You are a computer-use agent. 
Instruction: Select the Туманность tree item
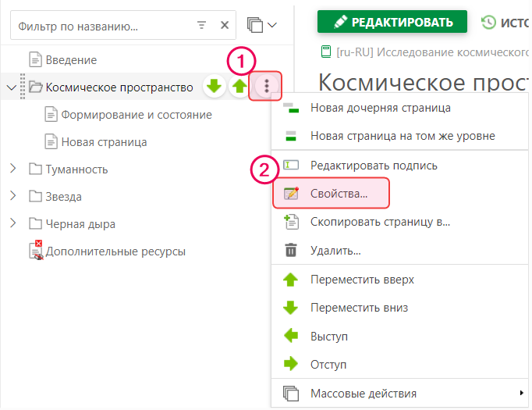(x=76, y=169)
